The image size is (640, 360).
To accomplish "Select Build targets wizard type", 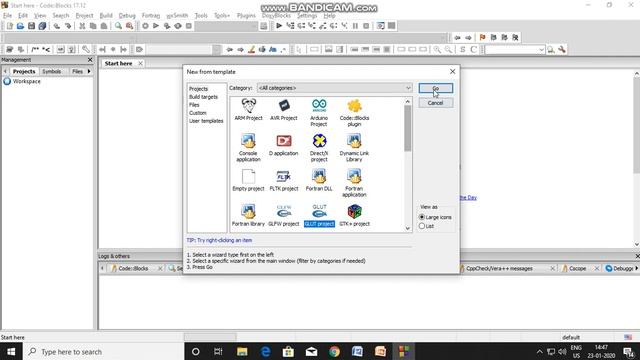I will coord(203,97).
